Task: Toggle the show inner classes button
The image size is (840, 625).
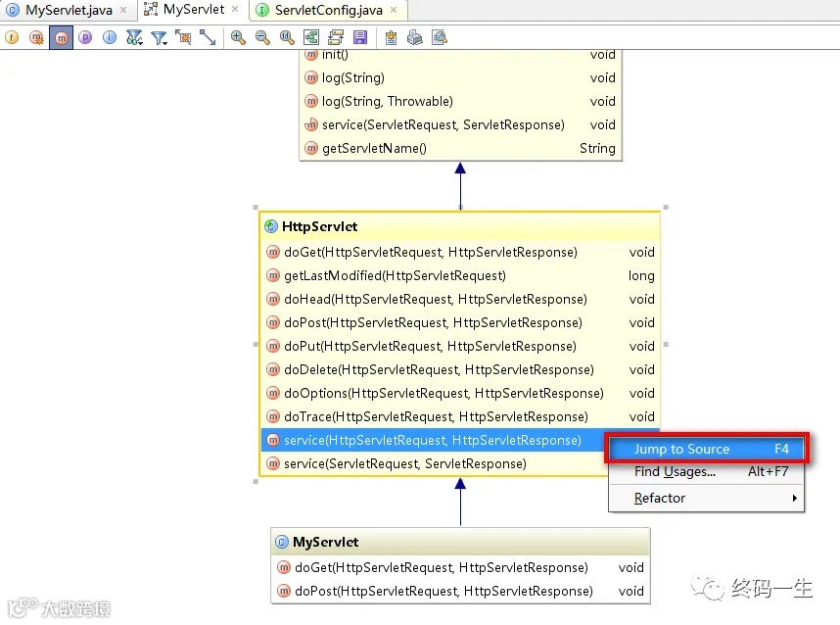Action: pos(110,37)
